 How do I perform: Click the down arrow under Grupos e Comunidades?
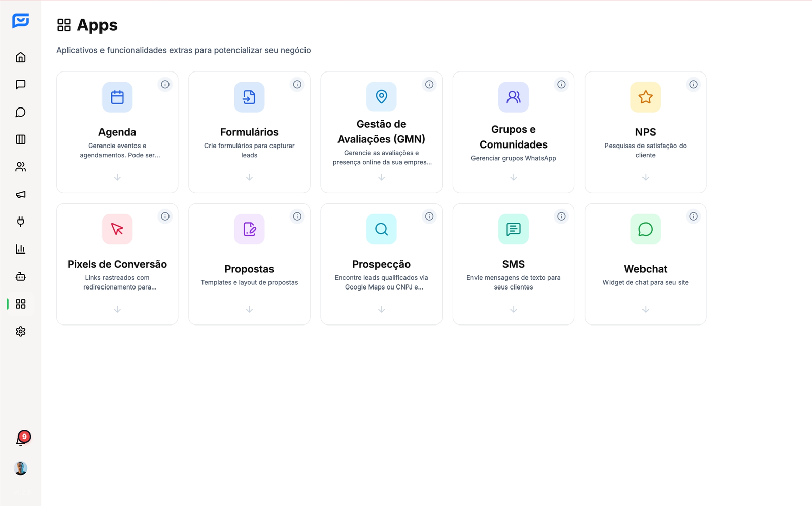(x=513, y=177)
